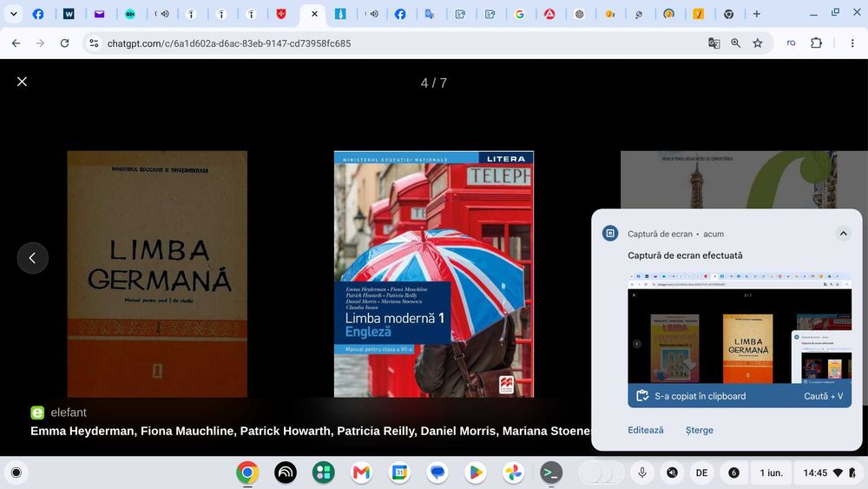Launch Gmail from the shelf

coord(361,472)
